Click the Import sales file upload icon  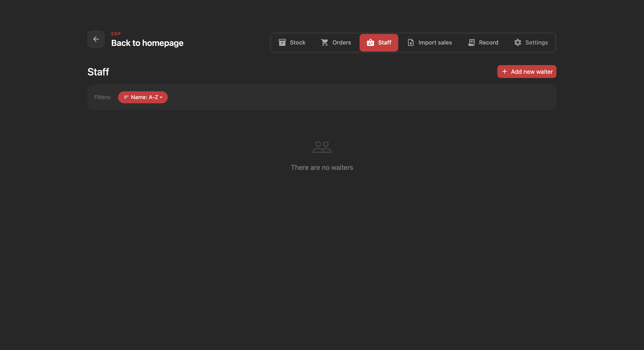[411, 42]
